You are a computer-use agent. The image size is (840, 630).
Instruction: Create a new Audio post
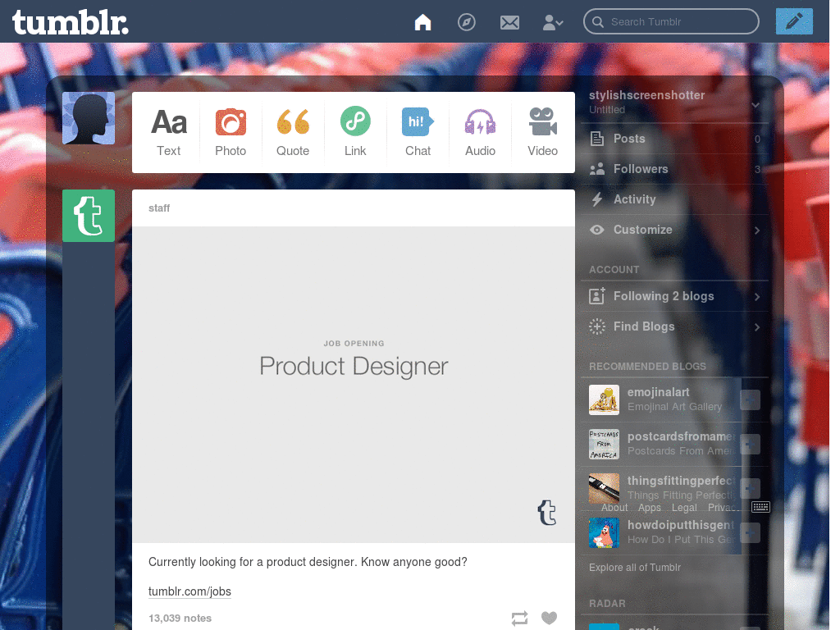point(480,132)
